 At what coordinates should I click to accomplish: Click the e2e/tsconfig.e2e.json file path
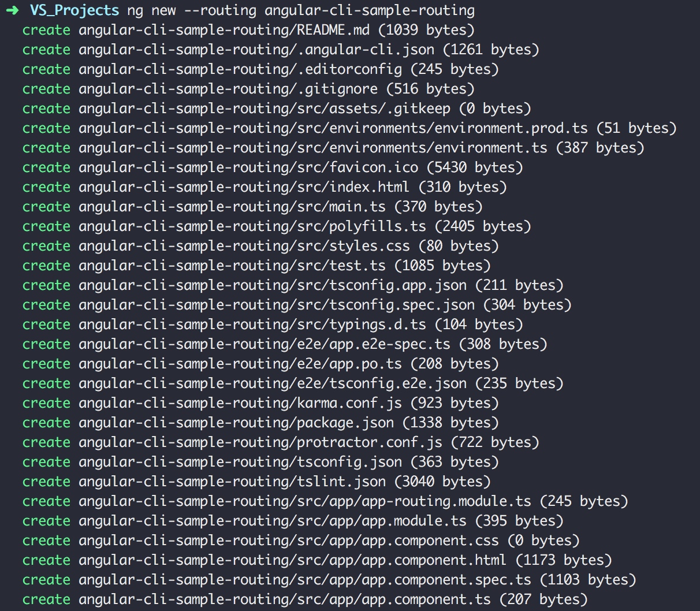tap(273, 383)
